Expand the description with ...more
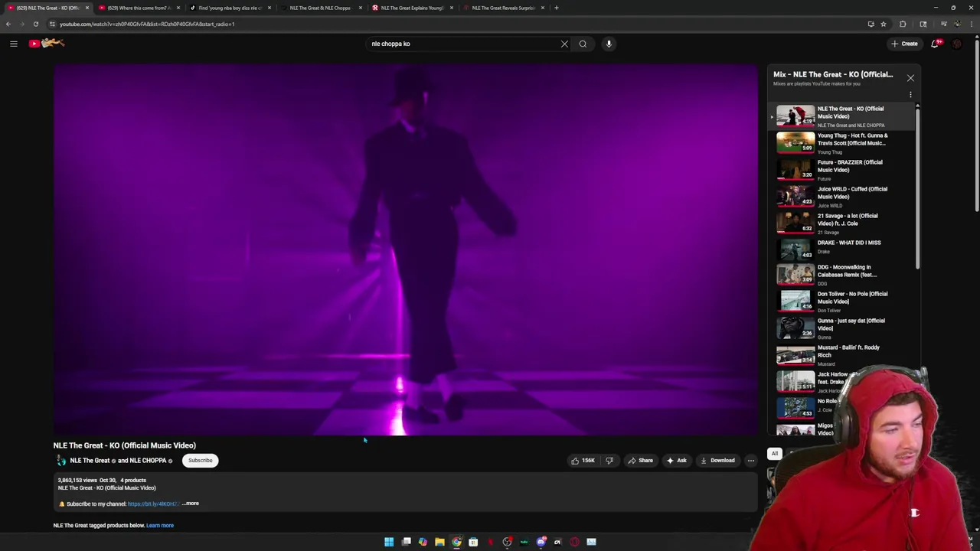The image size is (980, 551). pos(191,504)
